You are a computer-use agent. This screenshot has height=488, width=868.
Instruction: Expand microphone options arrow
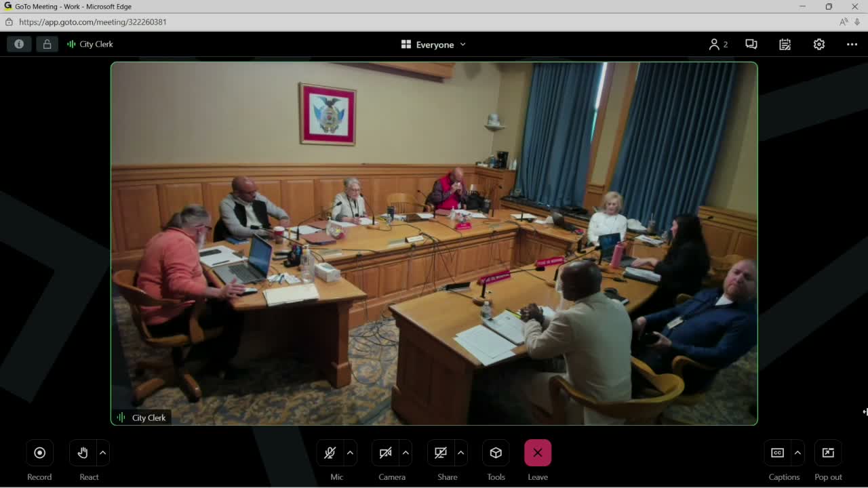click(351, 453)
